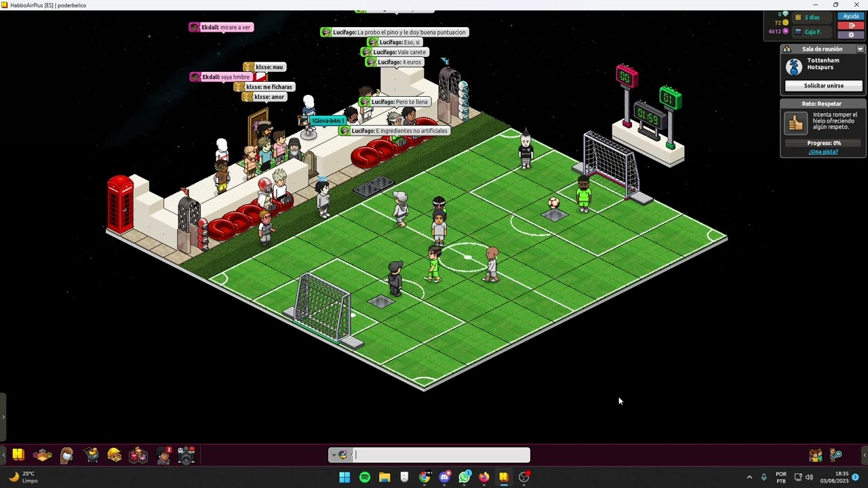Collapse the Sala de reunión panel
The height and width of the screenshot is (488, 868).
[x=860, y=49]
